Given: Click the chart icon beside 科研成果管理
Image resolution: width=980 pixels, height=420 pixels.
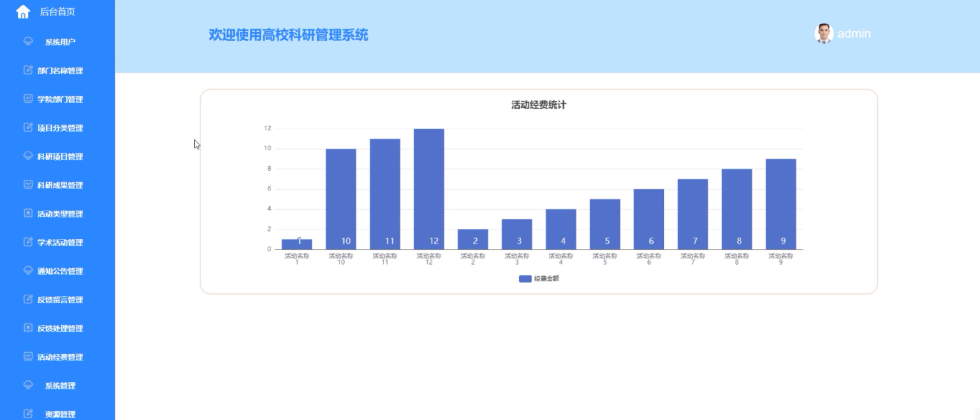Looking at the screenshot, I should coord(28,184).
